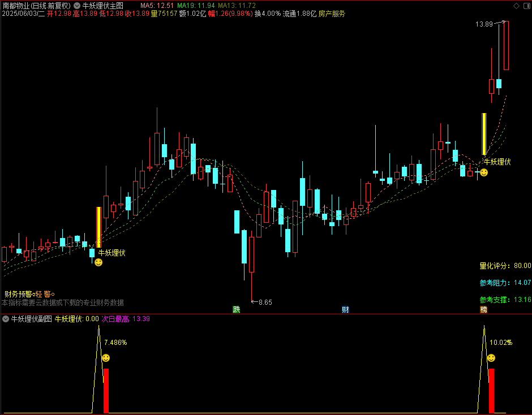532x415 pixels.
Task: Click smiley icon under 10.02% in sub chart
Action: point(491,358)
